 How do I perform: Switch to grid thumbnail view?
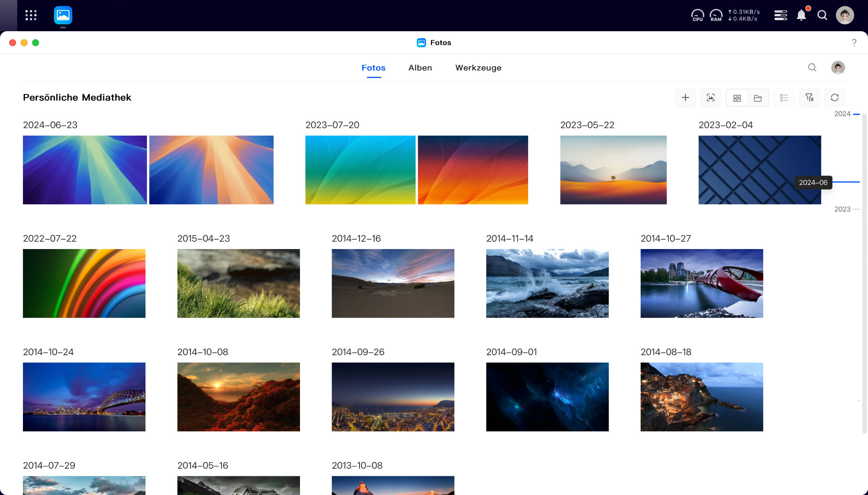coord(737,98)
